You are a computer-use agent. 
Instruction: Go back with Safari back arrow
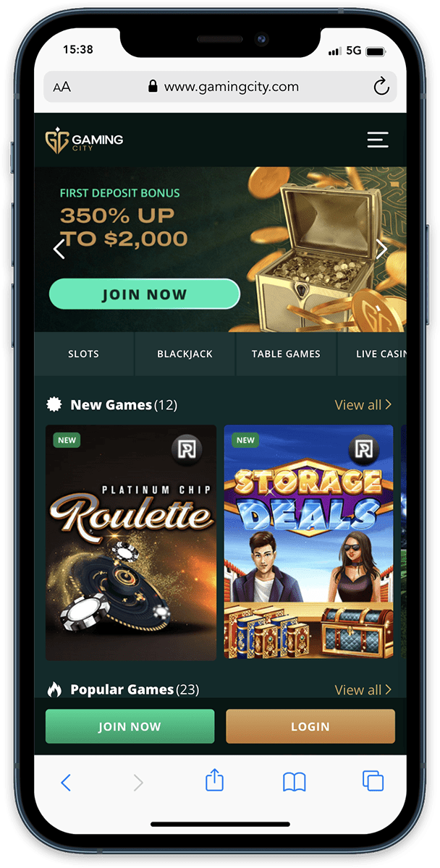[x=66, y=782]
